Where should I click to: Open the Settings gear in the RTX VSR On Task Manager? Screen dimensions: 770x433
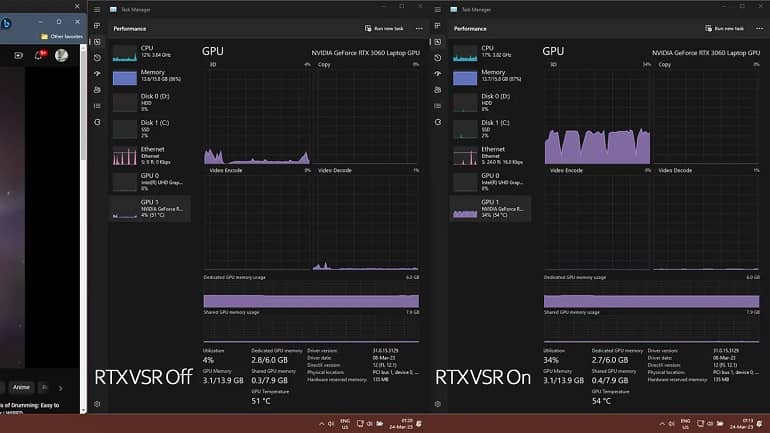[x=438, y=404]
